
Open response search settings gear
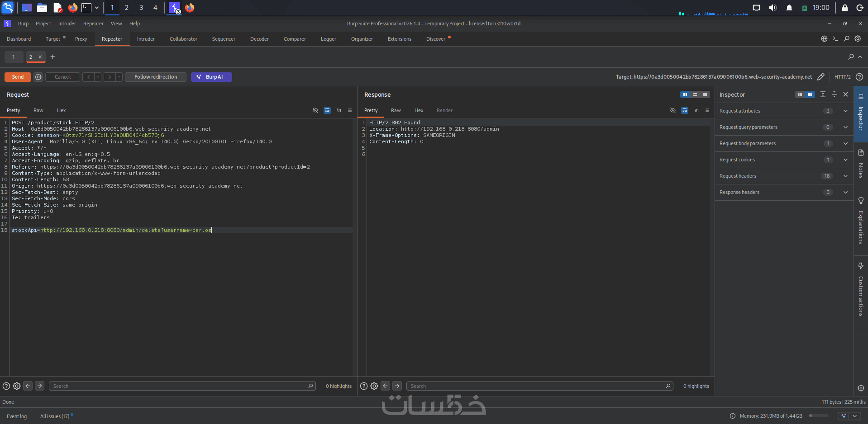pos(374,386)
